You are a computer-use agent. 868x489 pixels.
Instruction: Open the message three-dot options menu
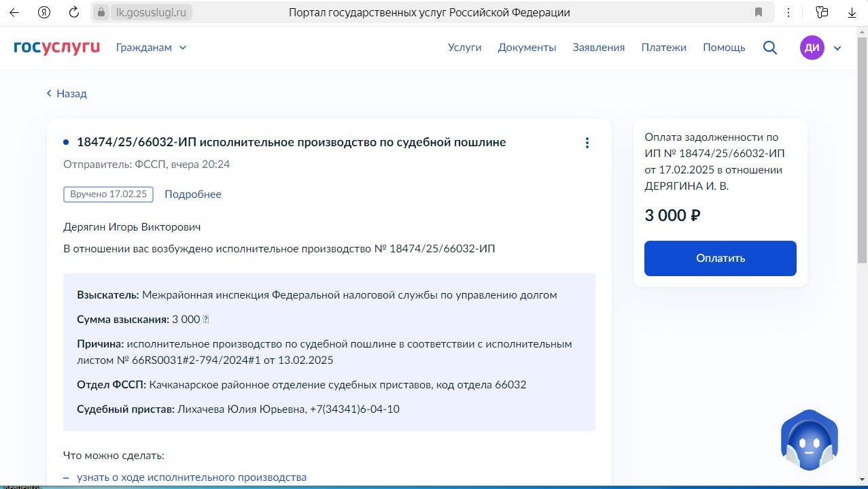587,143
